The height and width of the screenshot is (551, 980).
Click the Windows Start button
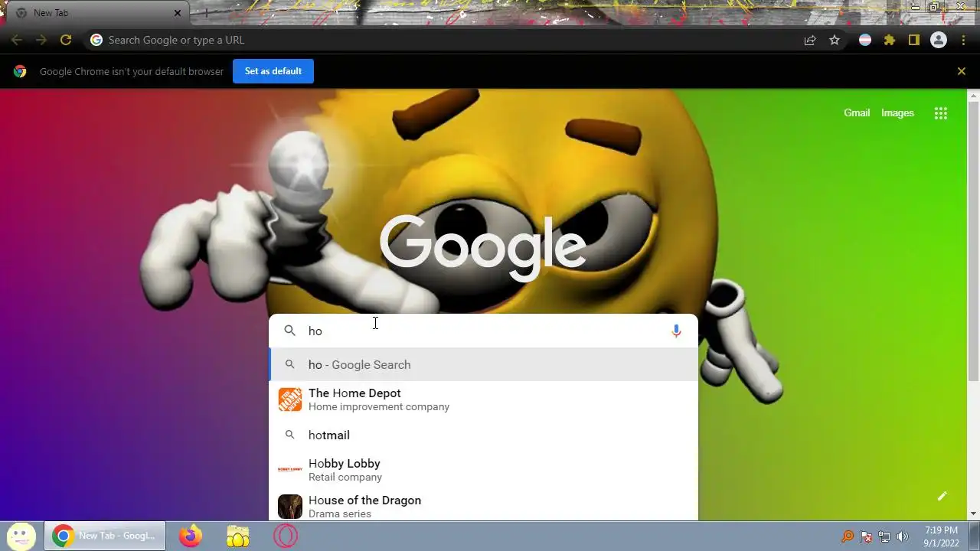[x=21, y=536]
